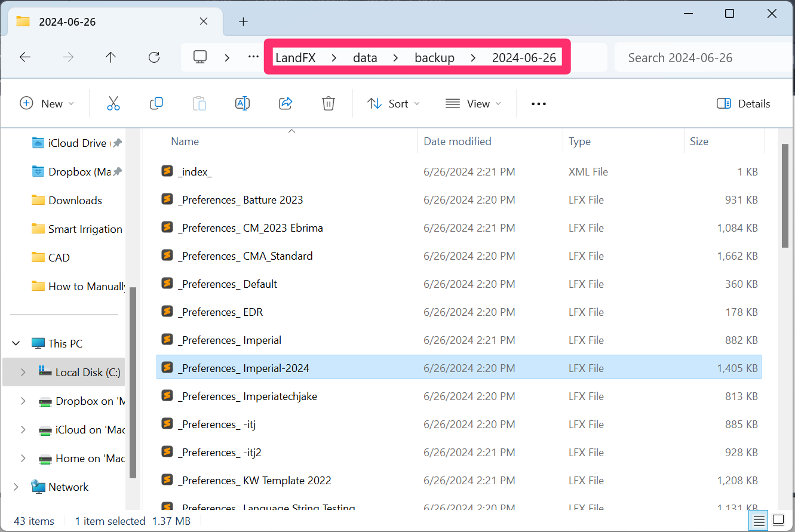
Task: Click the Delete trash icon
Action: (328, 103)
